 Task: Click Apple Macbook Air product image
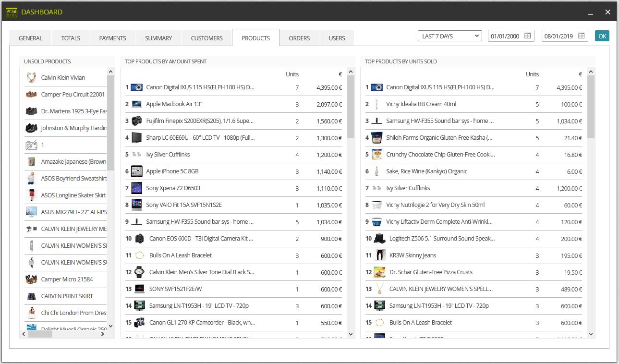click(x=137, y=104)
